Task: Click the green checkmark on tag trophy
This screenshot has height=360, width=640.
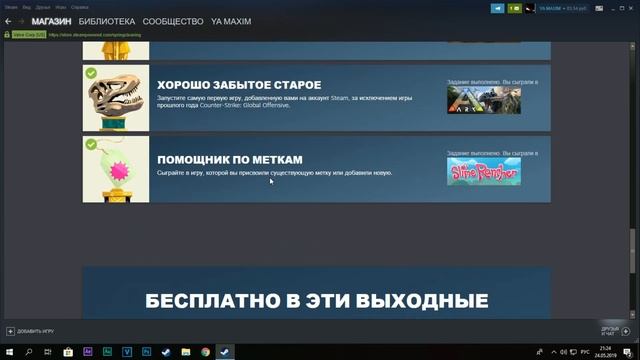Action: pos(91,144)
